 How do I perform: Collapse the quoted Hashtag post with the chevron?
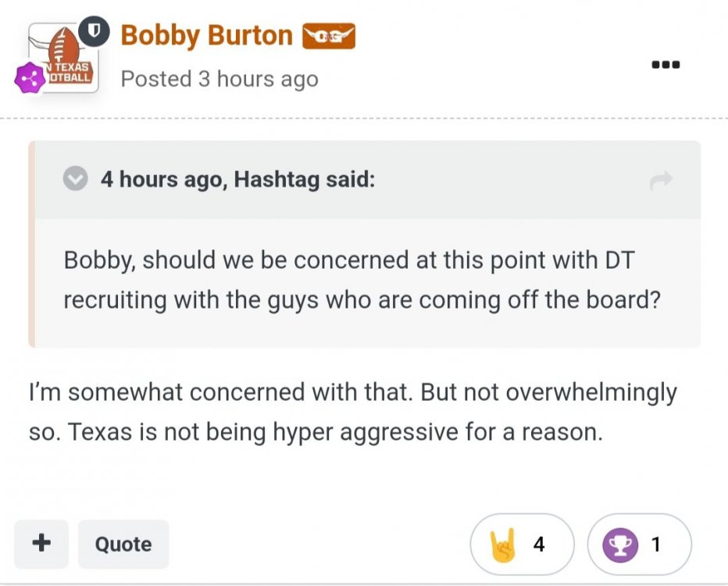tap(75, 180)
